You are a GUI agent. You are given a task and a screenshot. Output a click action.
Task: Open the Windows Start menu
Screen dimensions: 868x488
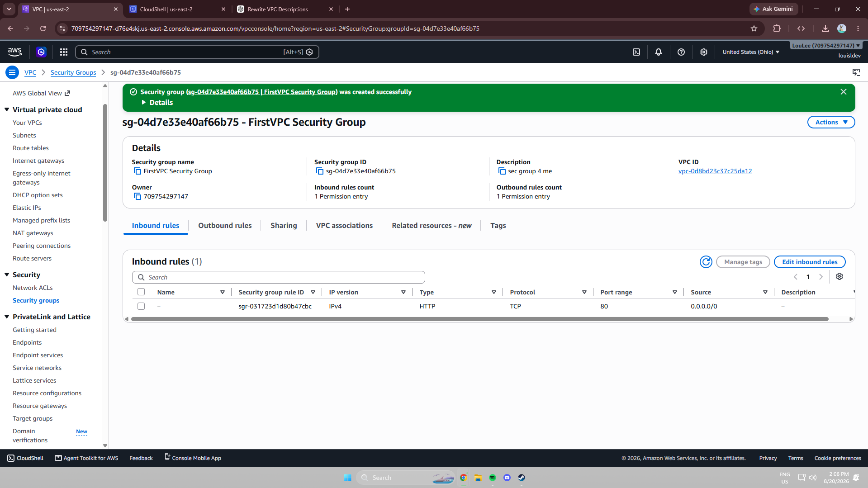348,478
